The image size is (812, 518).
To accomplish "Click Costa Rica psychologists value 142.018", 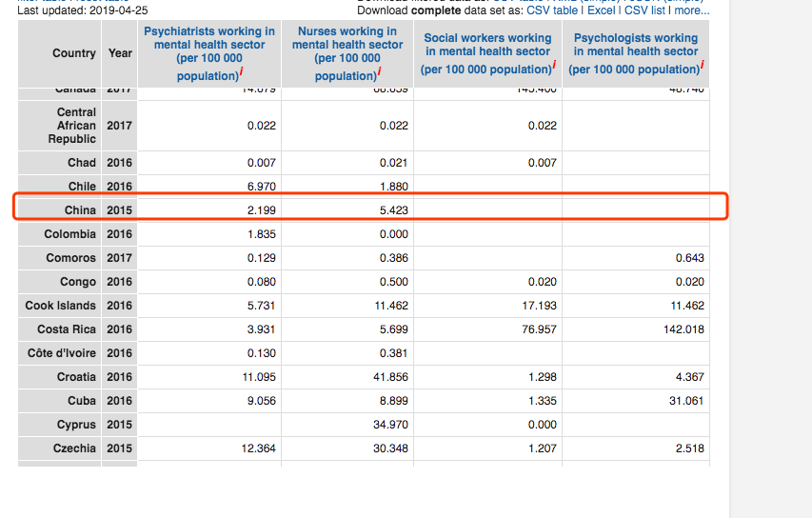I will 683,329.
